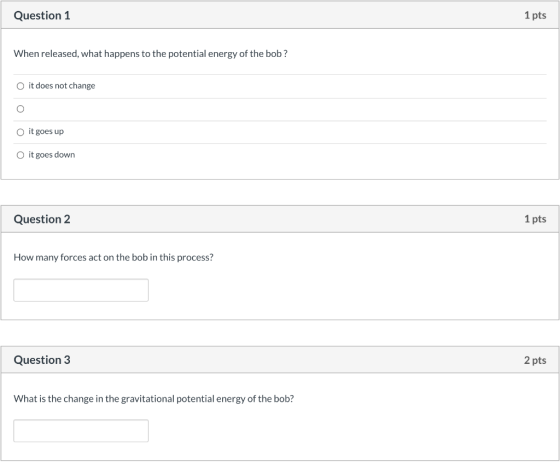Click the gray header bar of Question 3
The width and height of the screenshot is (560, 463).
tap(280, 360)
